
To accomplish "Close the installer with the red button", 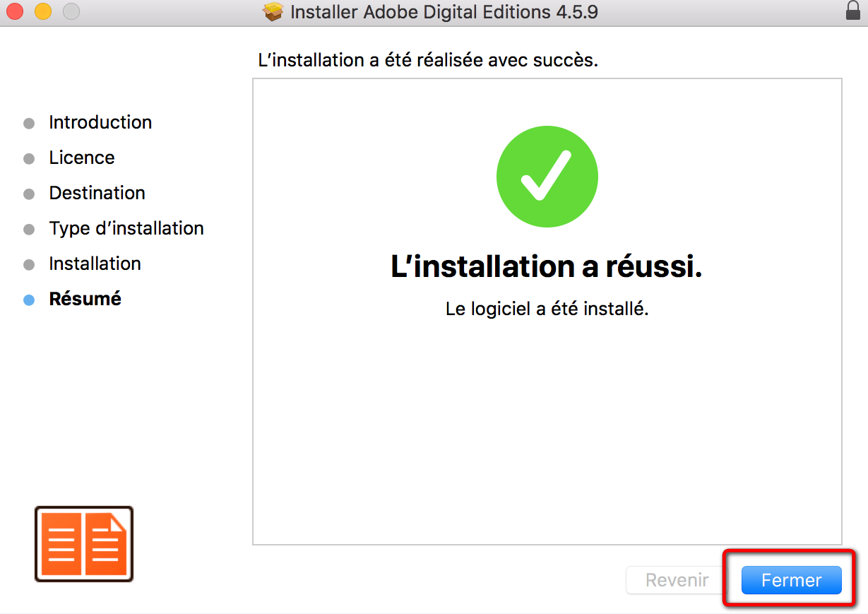I will tap(15, 11).
